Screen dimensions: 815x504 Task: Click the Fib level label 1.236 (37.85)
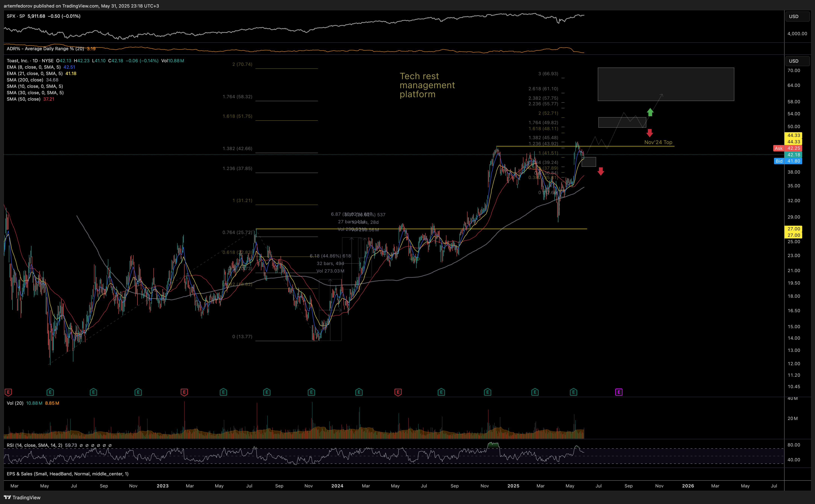click(x=237, y=169)
